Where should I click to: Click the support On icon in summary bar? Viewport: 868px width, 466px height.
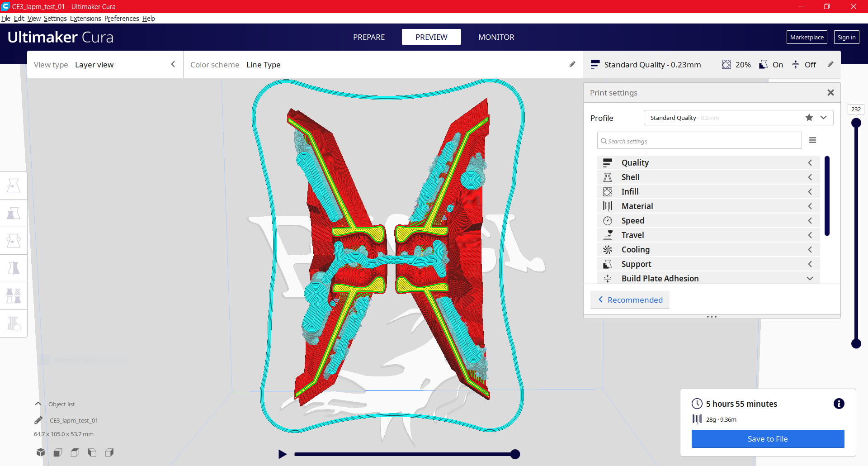tap(763, 64)
